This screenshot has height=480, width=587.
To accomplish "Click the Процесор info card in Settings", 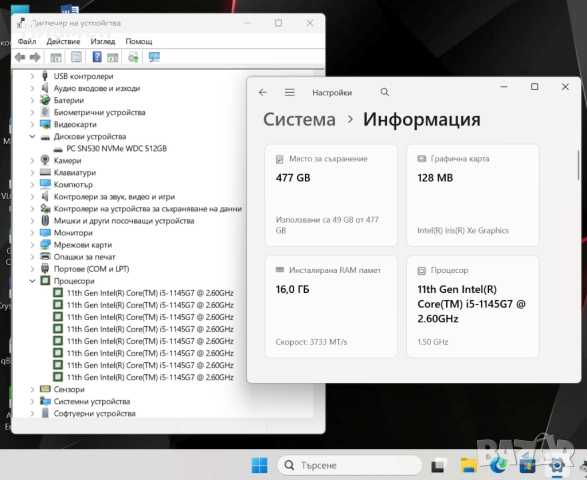I will 473,307.
